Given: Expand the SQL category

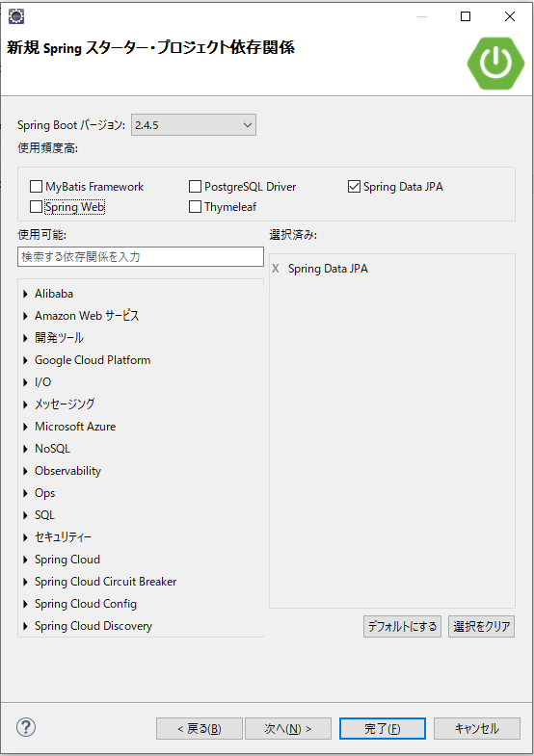Looking at the screenshot, I should click(x=26, y=515).
